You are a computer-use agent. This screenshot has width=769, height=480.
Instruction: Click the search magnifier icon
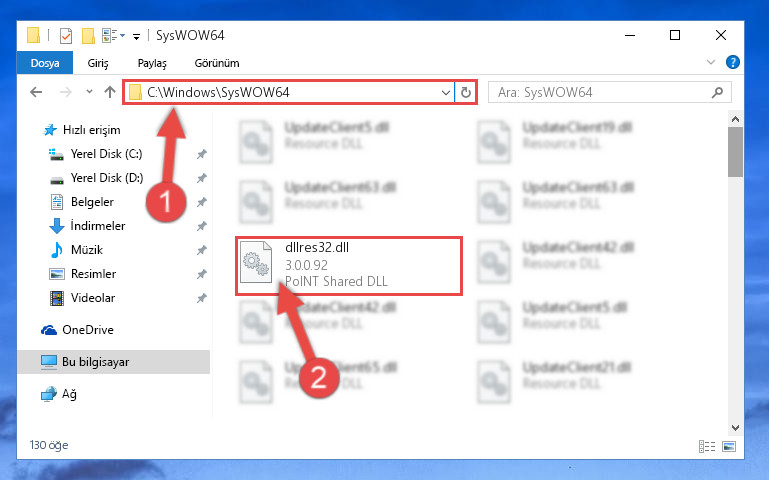[x=718, y=92]
